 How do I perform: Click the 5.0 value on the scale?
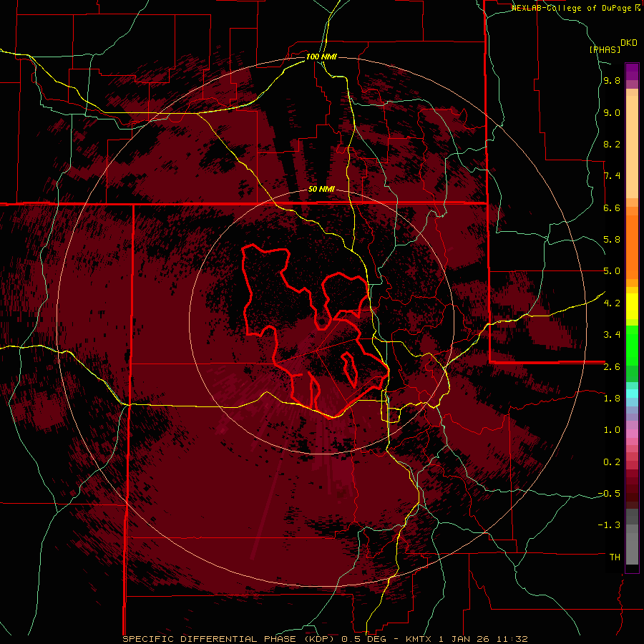(612, 271)
